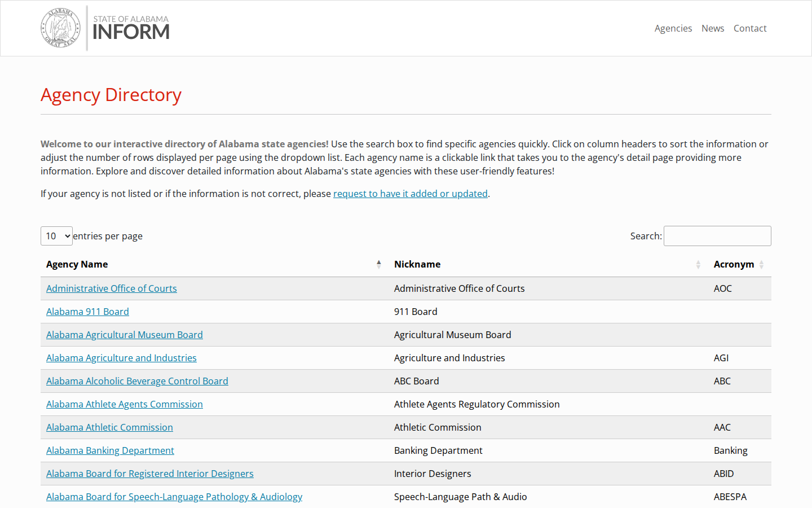This screenshot has height=508, width=812.
Task: Open Alabama Agriculture and Industries link
Action: pyautogui.click(x=121, y=358)
